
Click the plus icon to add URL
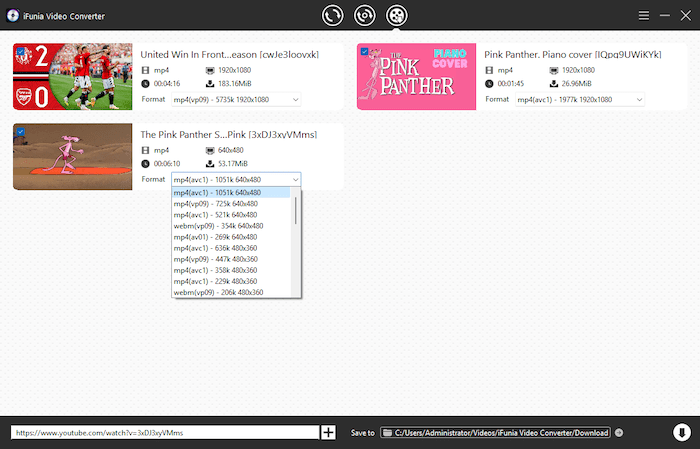pos(328,432)
